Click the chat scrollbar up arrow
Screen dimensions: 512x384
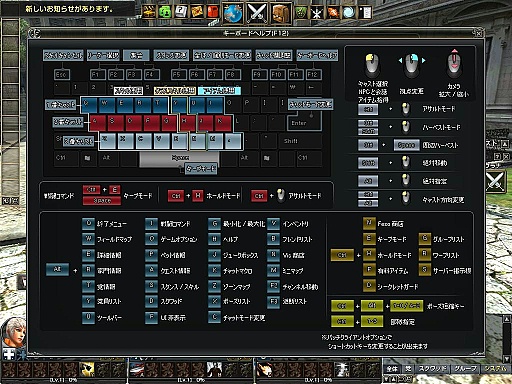506,318
